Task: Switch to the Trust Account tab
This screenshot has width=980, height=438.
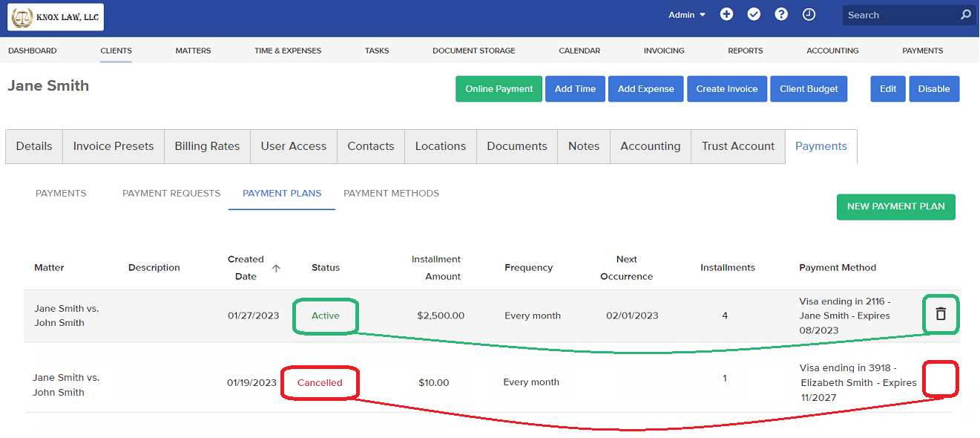Action: tap(737, 146)
